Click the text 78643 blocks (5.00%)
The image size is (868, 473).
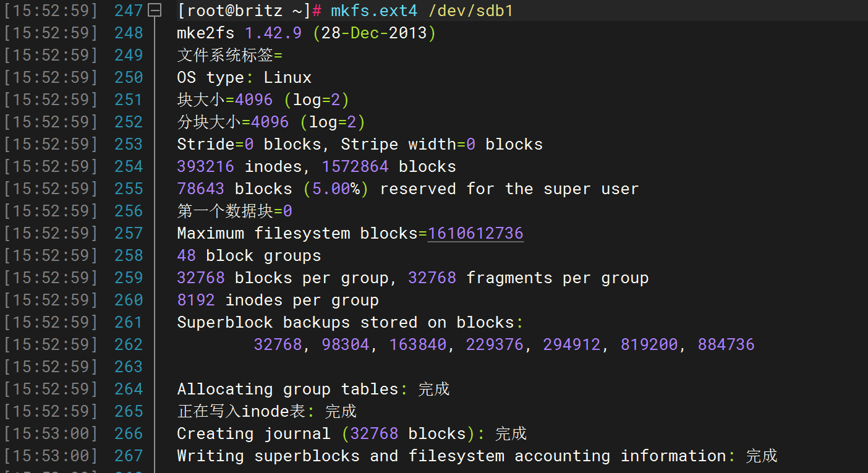[273, 189]
